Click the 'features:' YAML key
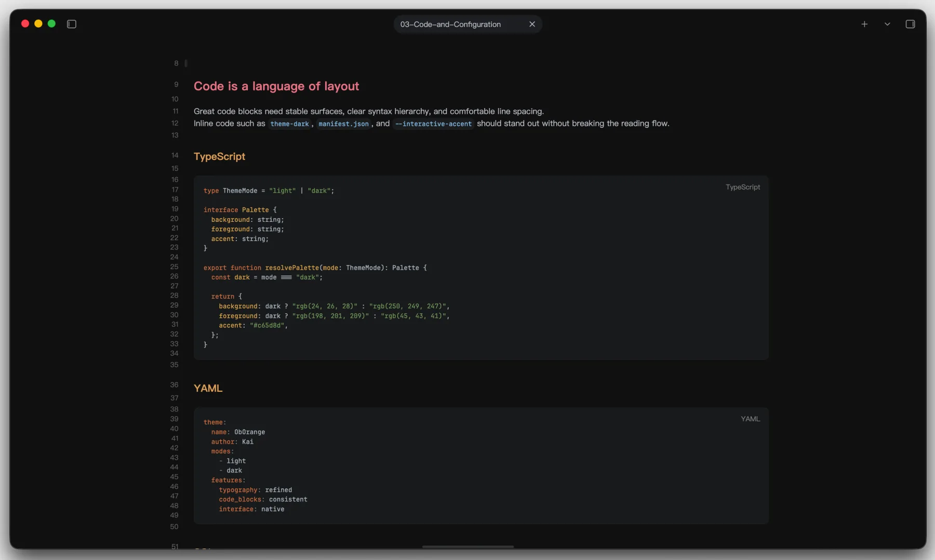 click(x=228, y=481)
